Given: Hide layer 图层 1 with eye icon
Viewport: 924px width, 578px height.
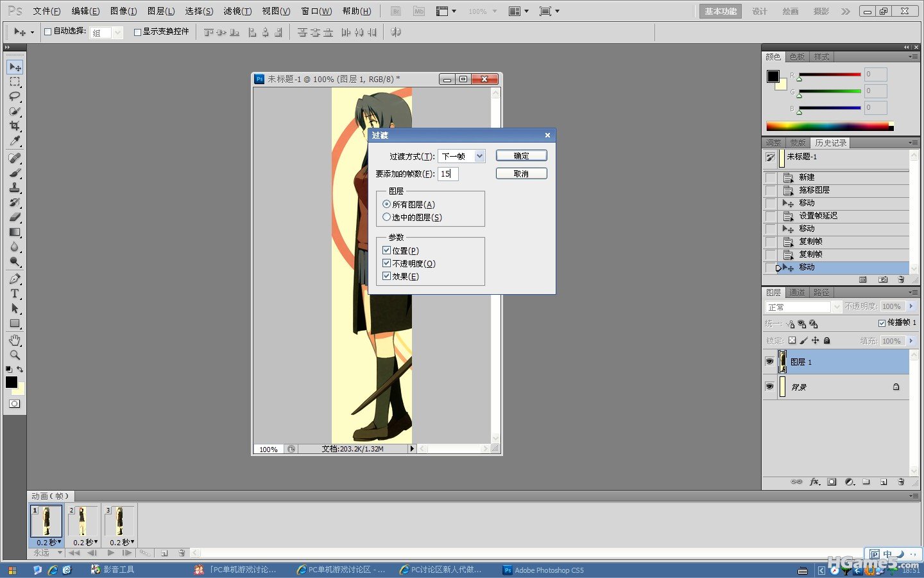Looking at the screenshot, I should click(x=769, y=362).
